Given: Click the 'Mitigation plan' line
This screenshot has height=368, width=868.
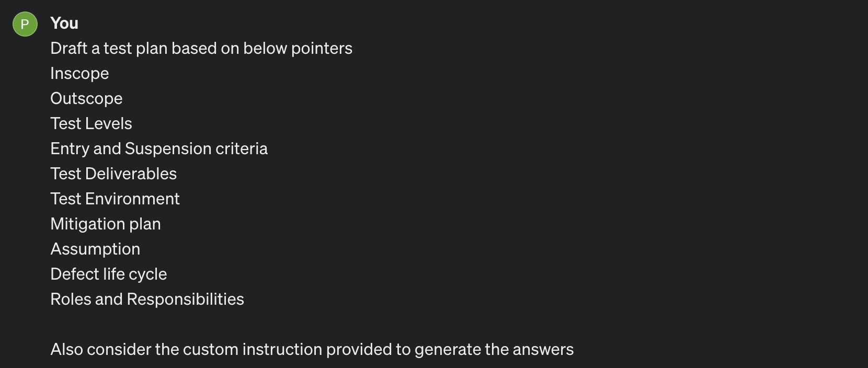Looking at the screenshot, I should pos(106,224).
